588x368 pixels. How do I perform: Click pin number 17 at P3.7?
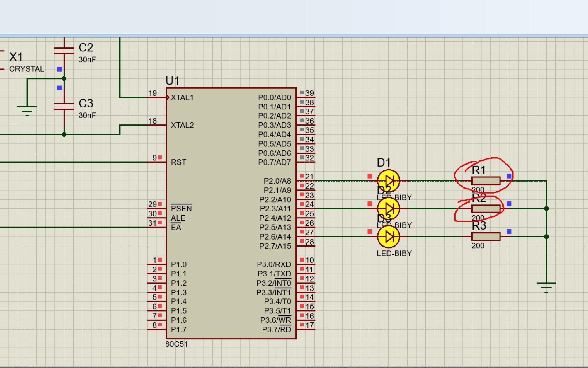pyautogui.click(x=309, y=325)
